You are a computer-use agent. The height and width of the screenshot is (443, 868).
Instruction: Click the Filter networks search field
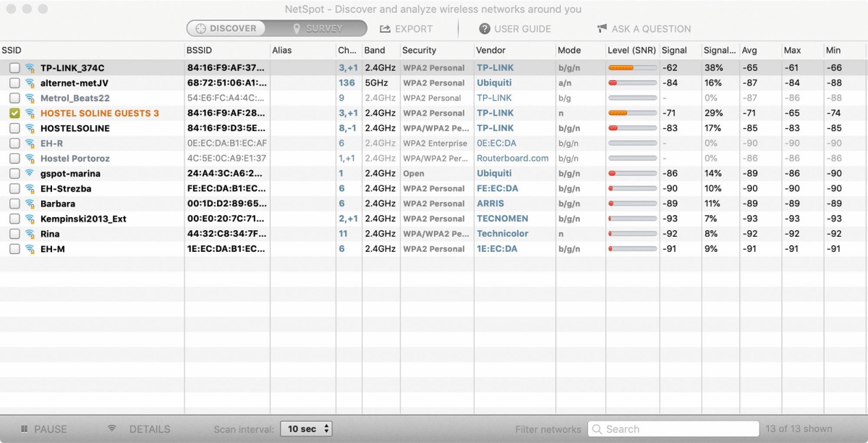point(673,429)
